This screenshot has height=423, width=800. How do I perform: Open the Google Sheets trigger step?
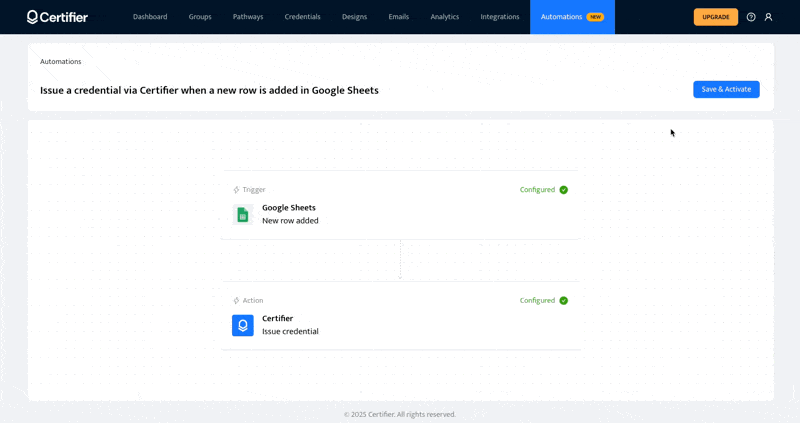401,205
